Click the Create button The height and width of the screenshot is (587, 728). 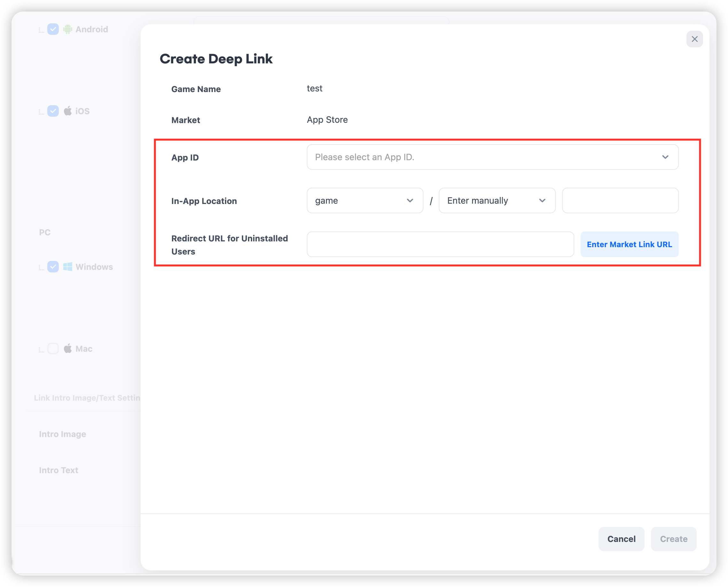pyautogui.click(x=673, y=539)
